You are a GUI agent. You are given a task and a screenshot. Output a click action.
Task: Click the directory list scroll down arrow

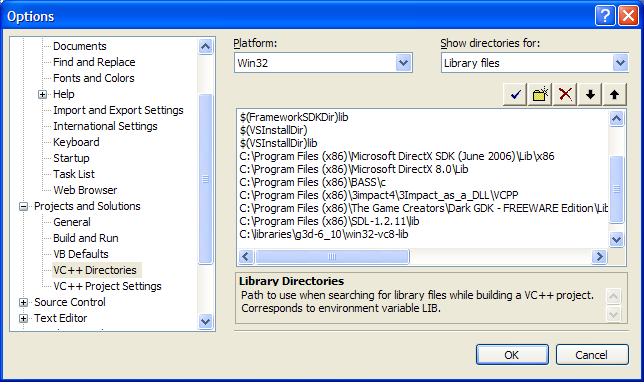[616, 239]
